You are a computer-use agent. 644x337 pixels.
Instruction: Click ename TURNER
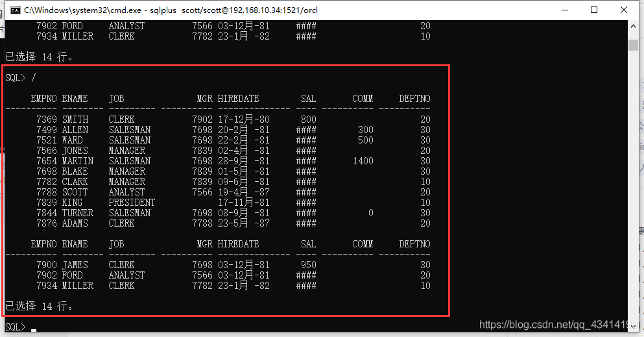(78, 213)
